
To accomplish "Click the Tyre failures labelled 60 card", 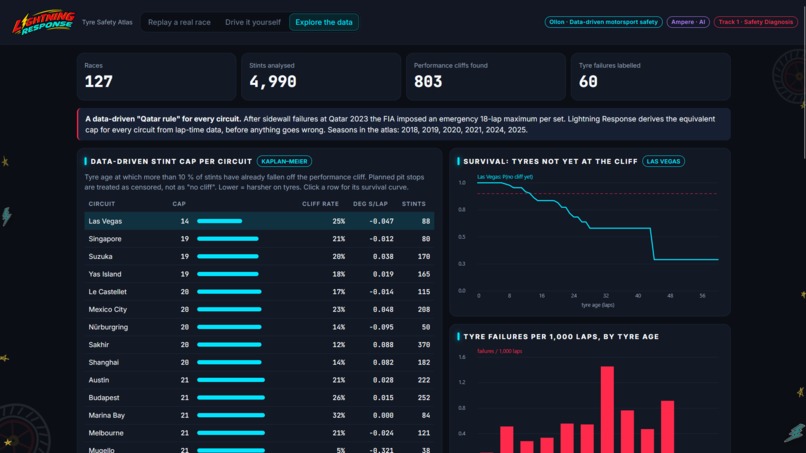I will (651, 77).
